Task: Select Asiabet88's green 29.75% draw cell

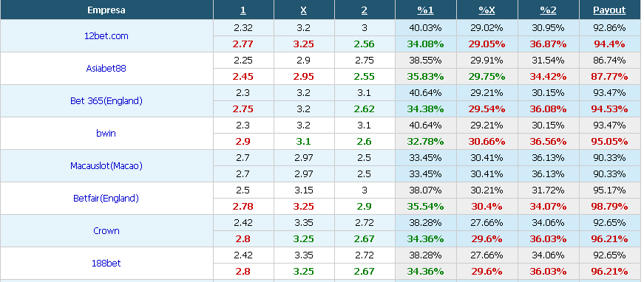Action: point(487,76)
